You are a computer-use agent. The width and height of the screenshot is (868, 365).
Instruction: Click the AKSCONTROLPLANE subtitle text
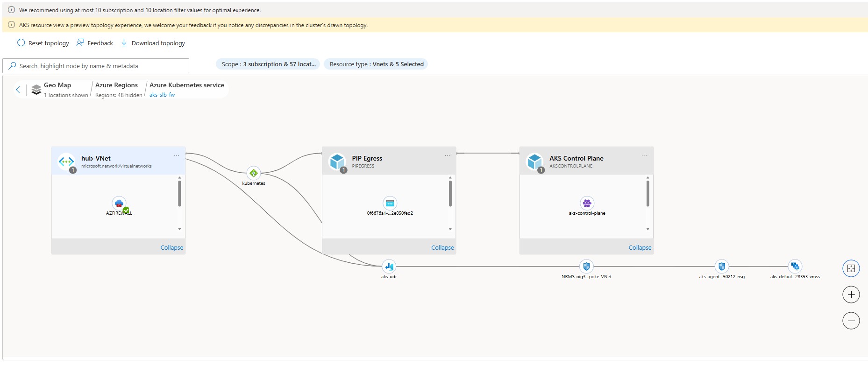[571, 166]
